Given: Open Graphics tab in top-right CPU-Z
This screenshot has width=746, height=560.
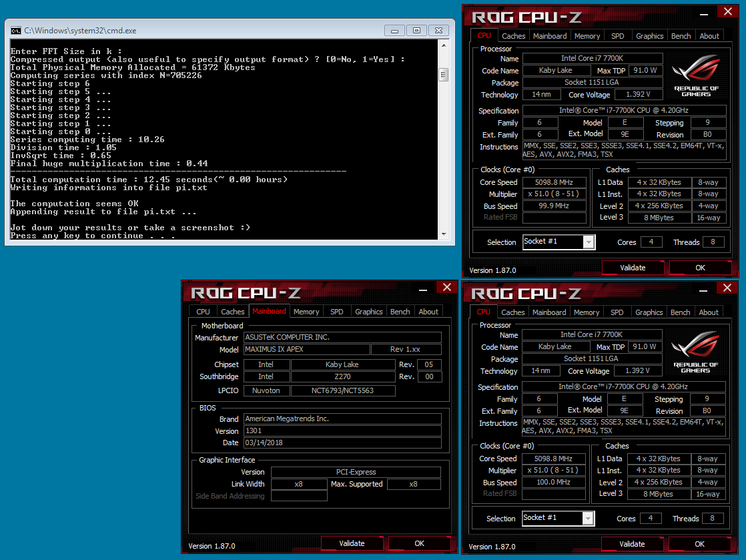Looking at the screenshot, I should pos(649,36).
